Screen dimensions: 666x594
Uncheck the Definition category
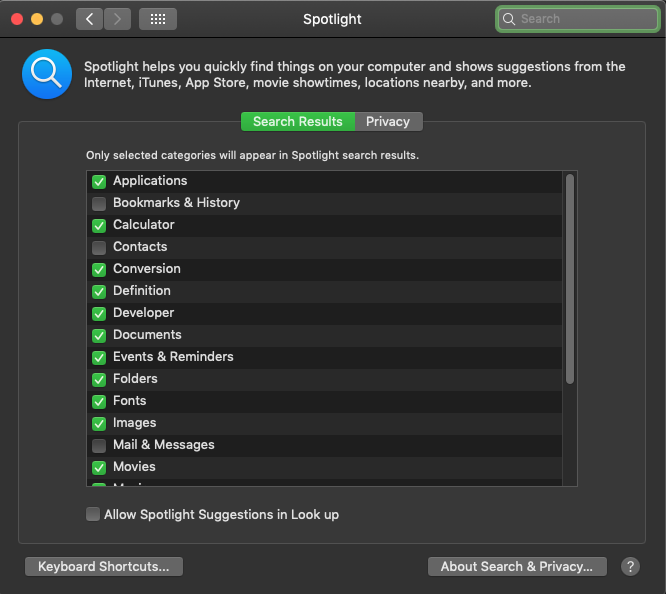(99, 291)
